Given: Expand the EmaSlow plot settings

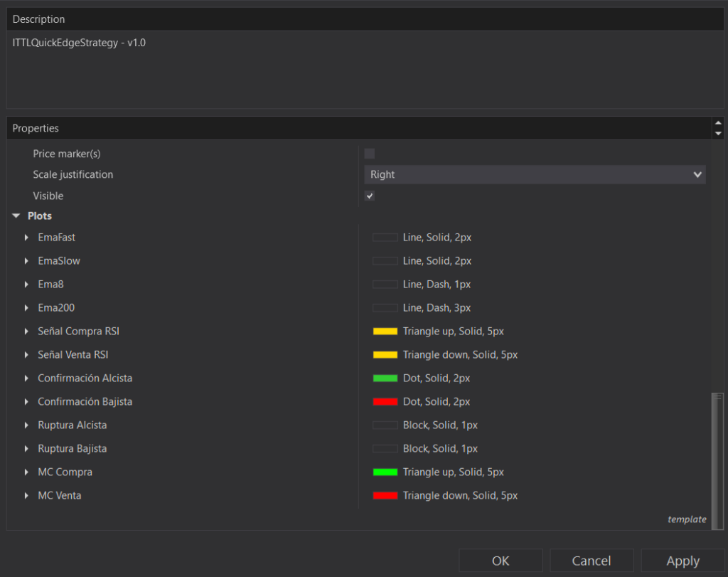Looking at the screenshot, I should 26,260.
